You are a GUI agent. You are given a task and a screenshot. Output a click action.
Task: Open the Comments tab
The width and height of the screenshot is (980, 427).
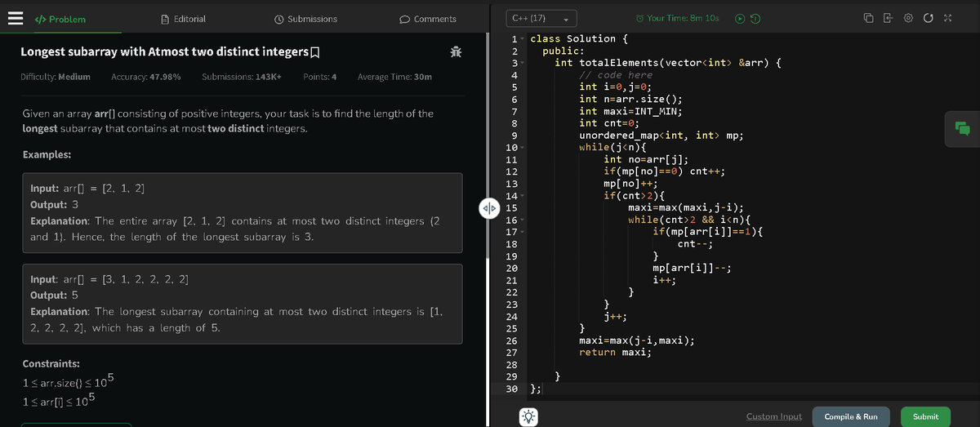428,19
